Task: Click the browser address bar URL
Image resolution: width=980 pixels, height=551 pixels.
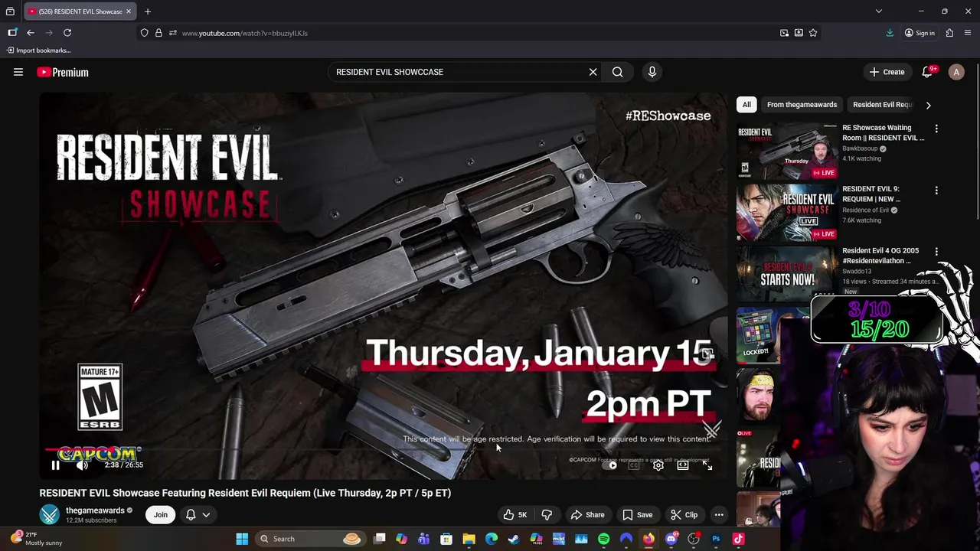Action: pyautogui.click(x=245, y=33)
